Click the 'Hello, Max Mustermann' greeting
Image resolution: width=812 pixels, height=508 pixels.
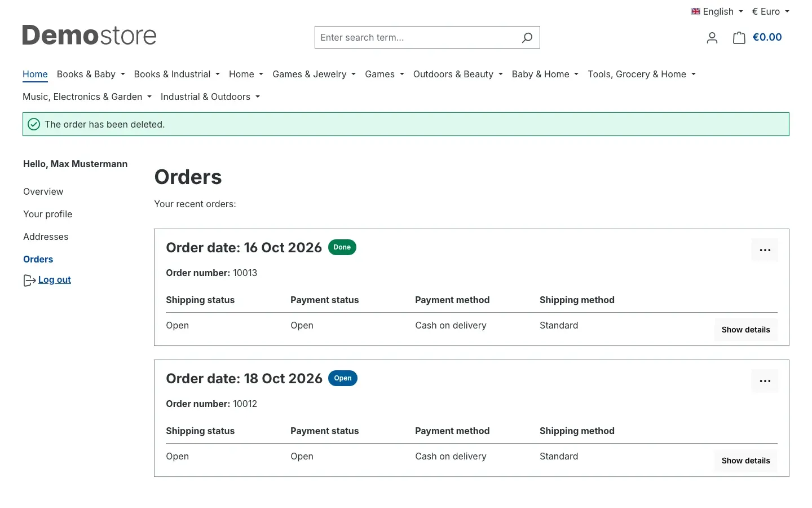click(x=76, y=164)
